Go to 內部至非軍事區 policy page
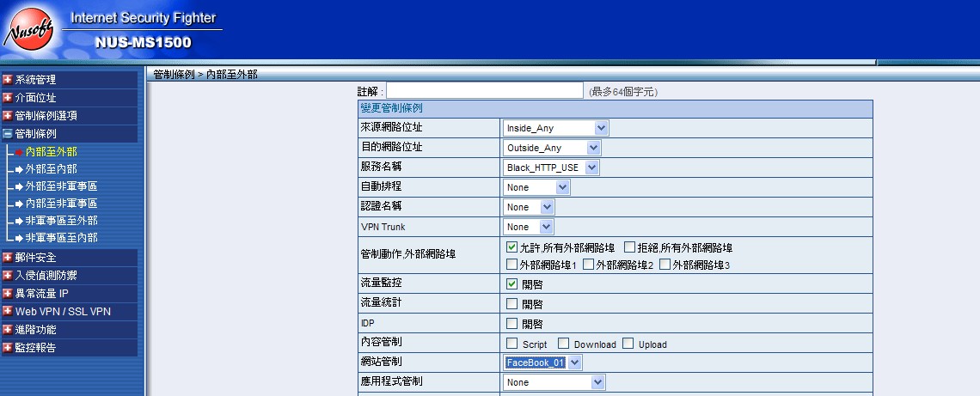 point(61,203)
